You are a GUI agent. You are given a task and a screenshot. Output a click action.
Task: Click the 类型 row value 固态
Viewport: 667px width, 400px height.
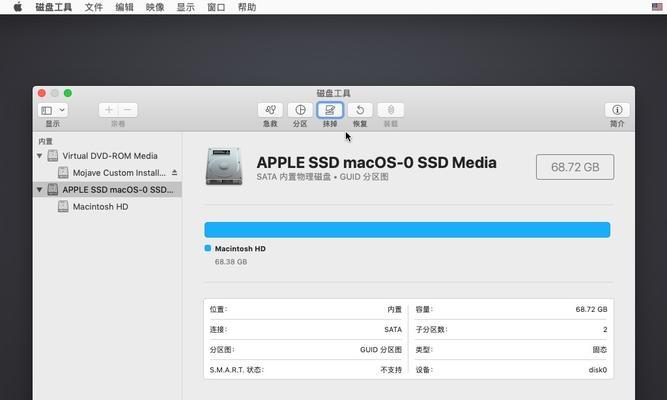tap(600, 349)
